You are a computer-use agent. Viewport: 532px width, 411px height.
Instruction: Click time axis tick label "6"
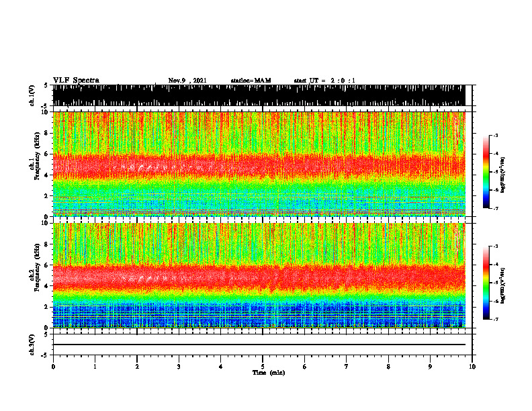(x=305, y=367)
